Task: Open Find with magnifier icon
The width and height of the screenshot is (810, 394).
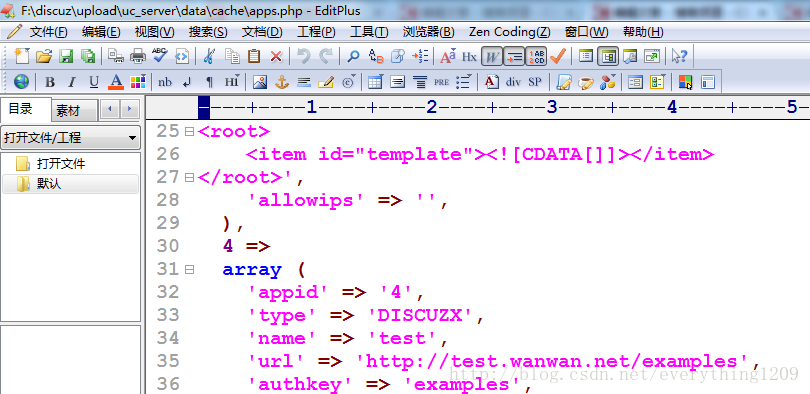Action: click(x=353, y=56)
